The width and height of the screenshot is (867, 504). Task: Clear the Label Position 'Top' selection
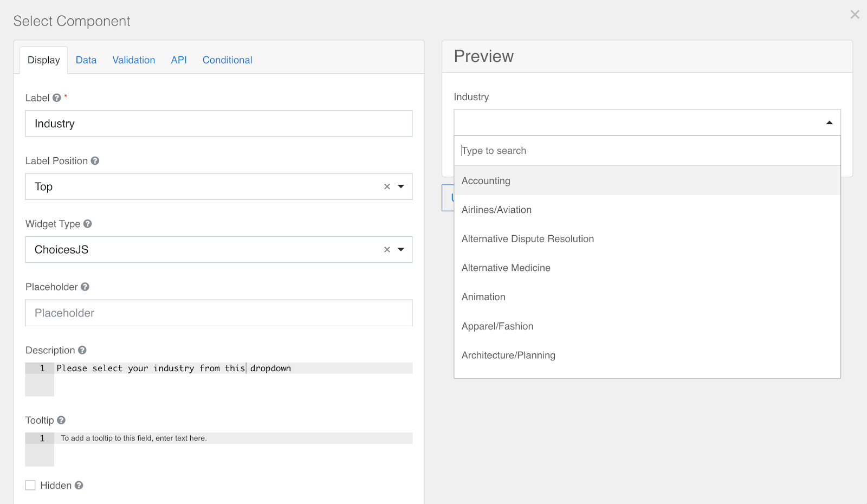coord(387,186)
